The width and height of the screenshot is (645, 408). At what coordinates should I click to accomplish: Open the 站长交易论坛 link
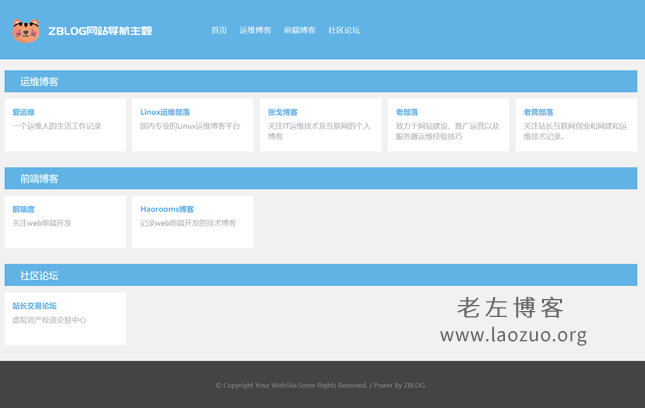click(34, 306)
